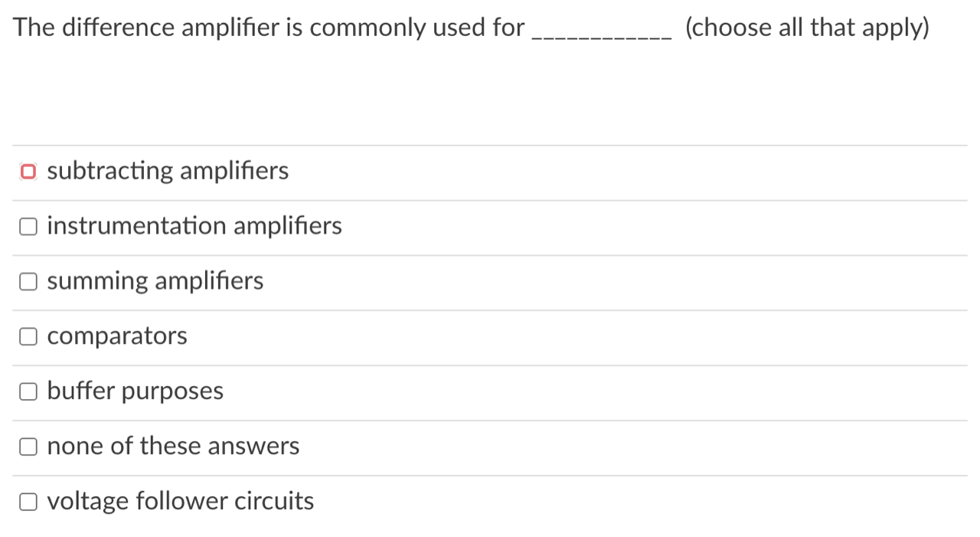The height and width of the screenshot is (537, 980).
Task: Select the instrumentation amplifiers answer text
Action: [194, 226]
